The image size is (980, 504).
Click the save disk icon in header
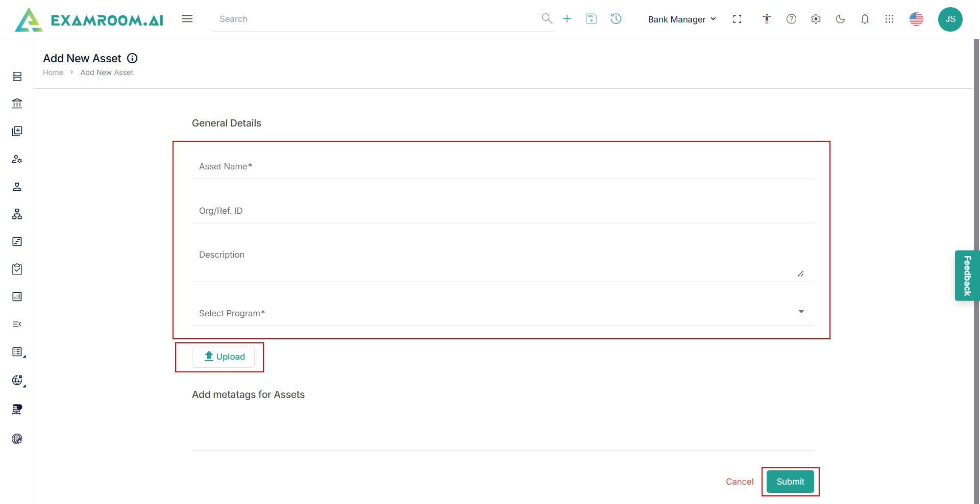pyautogui.click(x=592, y=19)
